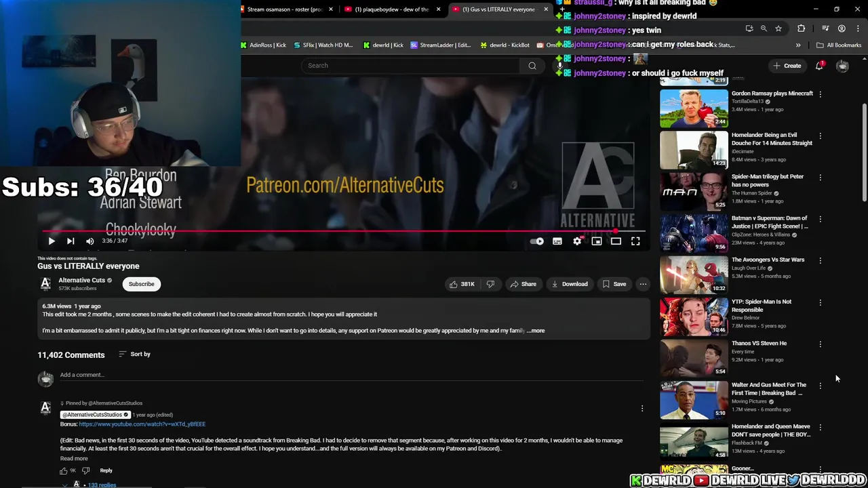Screen dimensions: 868x488
Task: Focus the Add a comment field
Action: pyautogui.click(x=351, y=375)
